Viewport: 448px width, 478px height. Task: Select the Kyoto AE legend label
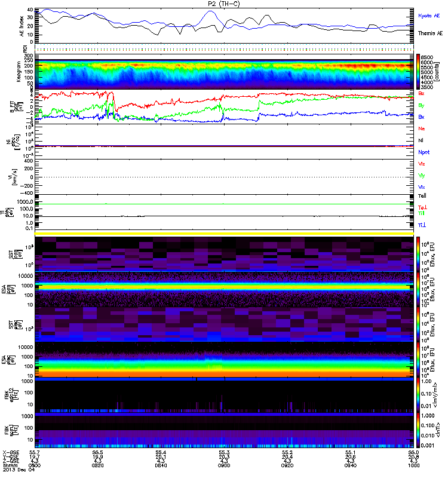click(429, 16)
